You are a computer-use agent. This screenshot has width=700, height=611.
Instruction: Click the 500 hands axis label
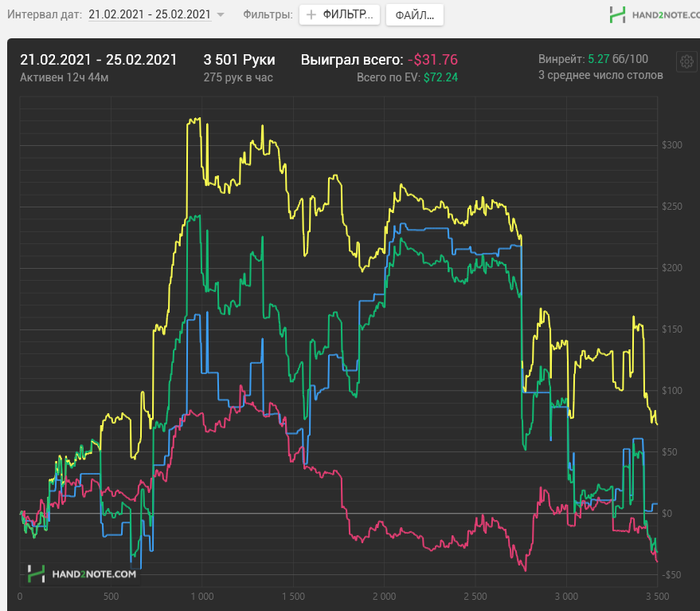(x=111, y=596)
